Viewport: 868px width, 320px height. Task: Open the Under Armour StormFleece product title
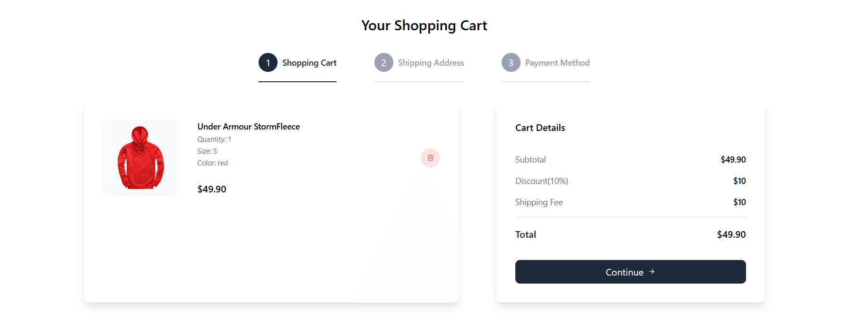[249, 127]
